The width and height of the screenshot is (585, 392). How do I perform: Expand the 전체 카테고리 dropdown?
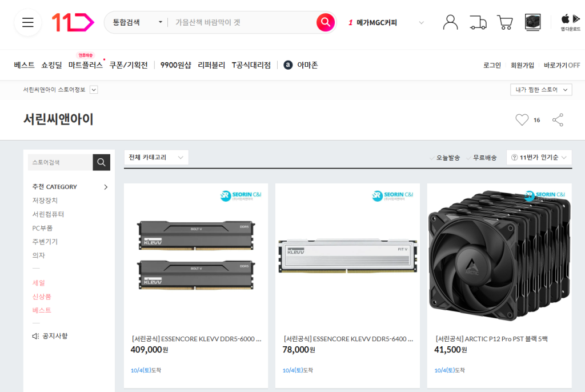pyautogui.click(x=156, y=158)
